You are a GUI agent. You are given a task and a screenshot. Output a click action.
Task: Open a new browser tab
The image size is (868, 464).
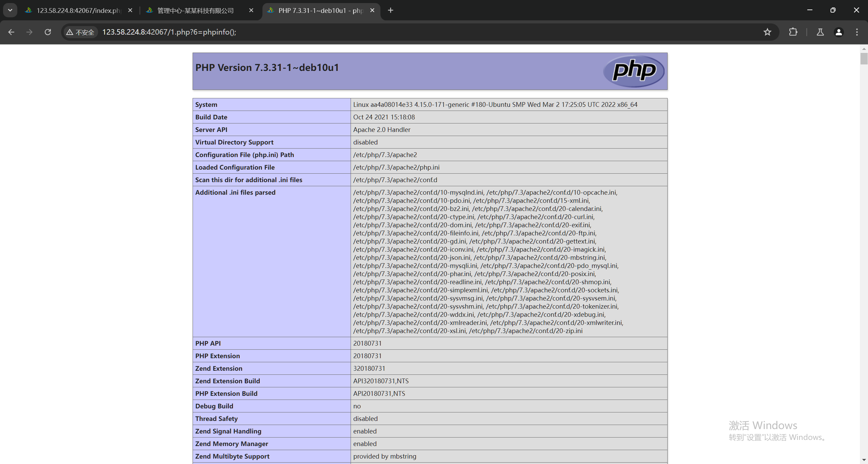pos(391,10)
